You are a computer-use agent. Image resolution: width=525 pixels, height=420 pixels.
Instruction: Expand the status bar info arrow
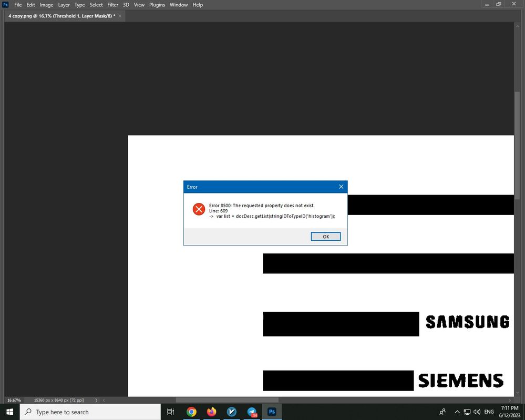tap(96, 400)
